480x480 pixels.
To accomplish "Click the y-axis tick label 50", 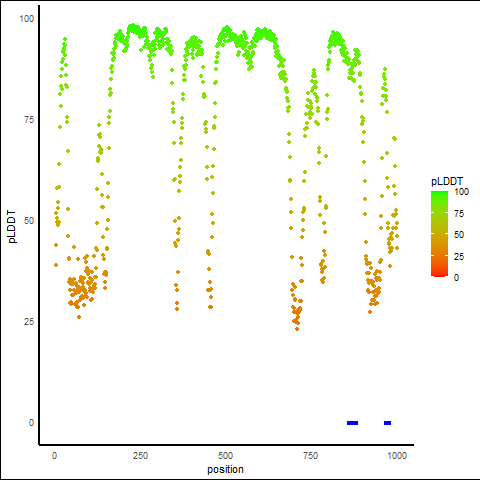I will (x=29, y=221).
